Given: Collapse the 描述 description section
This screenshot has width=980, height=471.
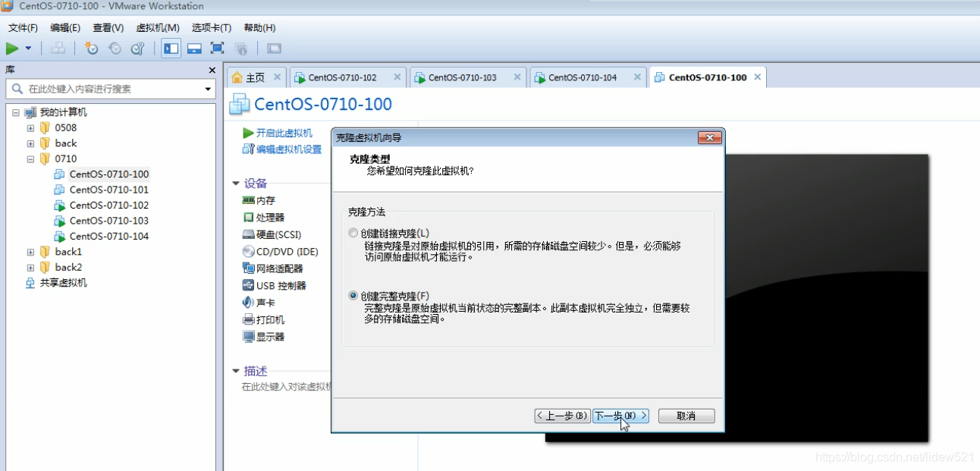Looking at the screenshot, I should [x=236, y=371].
